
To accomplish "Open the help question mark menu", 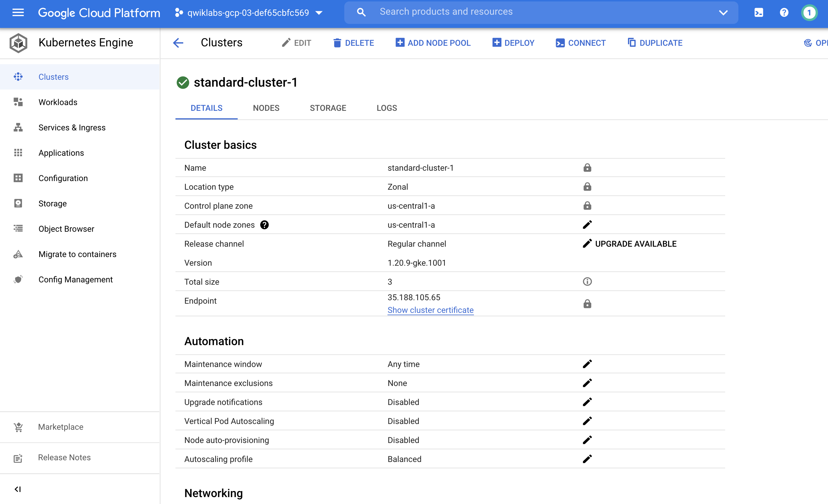I will click(784, 13).
